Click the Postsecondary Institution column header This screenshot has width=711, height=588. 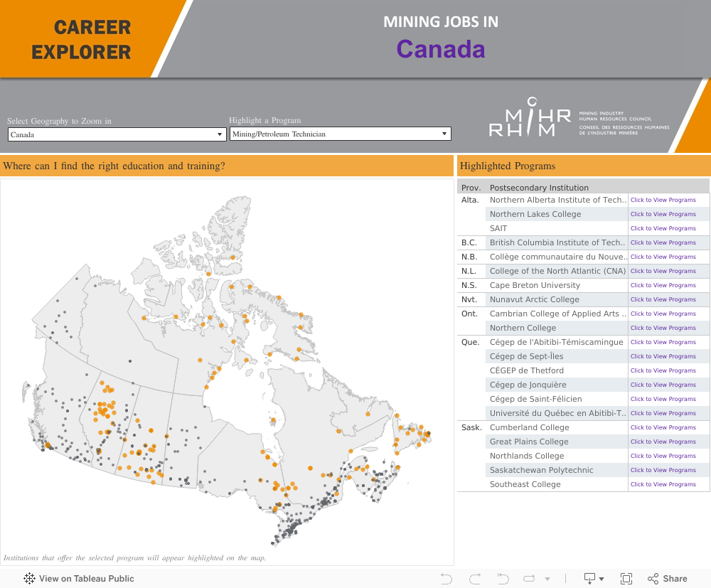coord(539,188)
